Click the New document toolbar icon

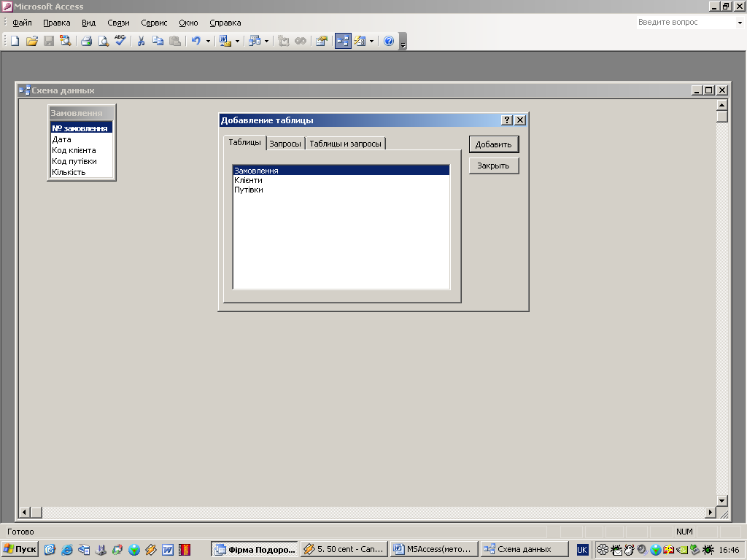[15, 41]
